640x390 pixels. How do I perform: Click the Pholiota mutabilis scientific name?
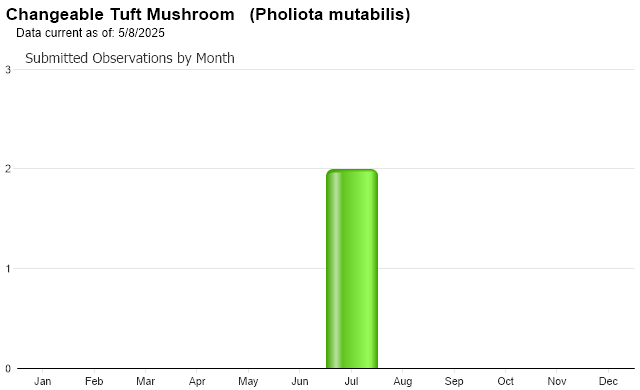(x=330, y=15)
